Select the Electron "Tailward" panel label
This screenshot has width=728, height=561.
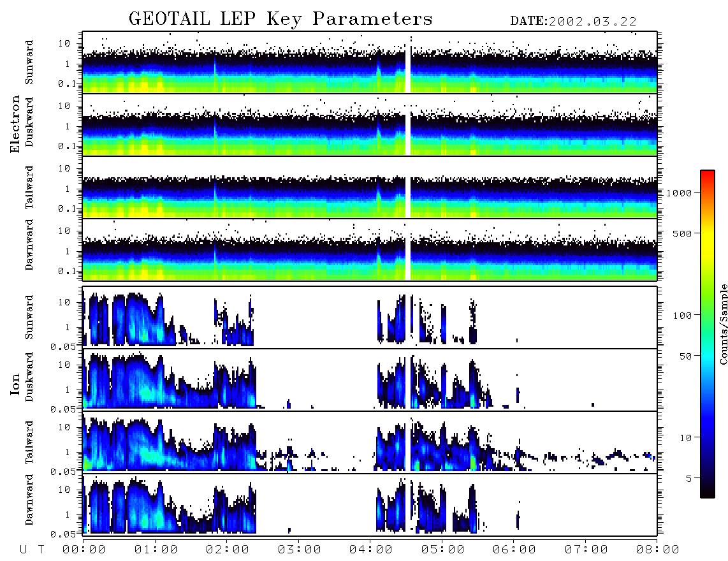[x=29, y=187]
